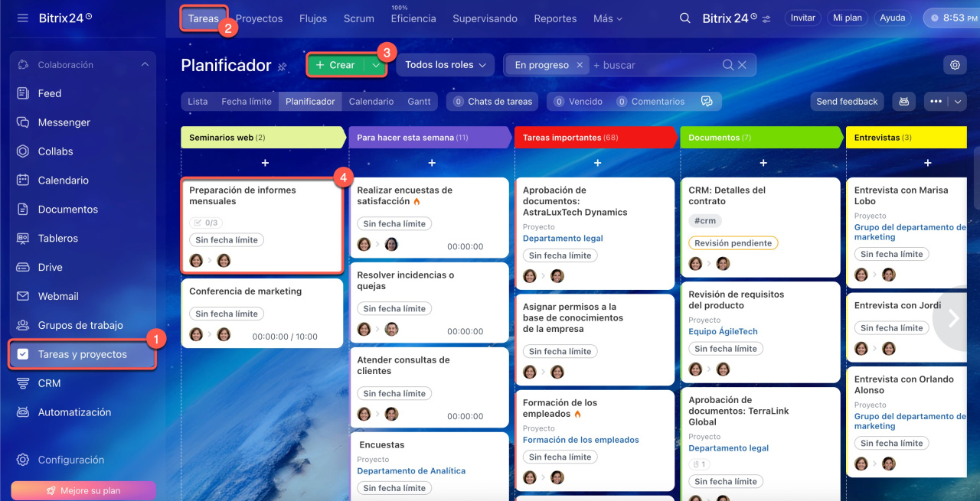Remove the 'En progreso' filter chip
Image resolution: width=980 pixels, height=501 pixels.
(x=580, y=65)
